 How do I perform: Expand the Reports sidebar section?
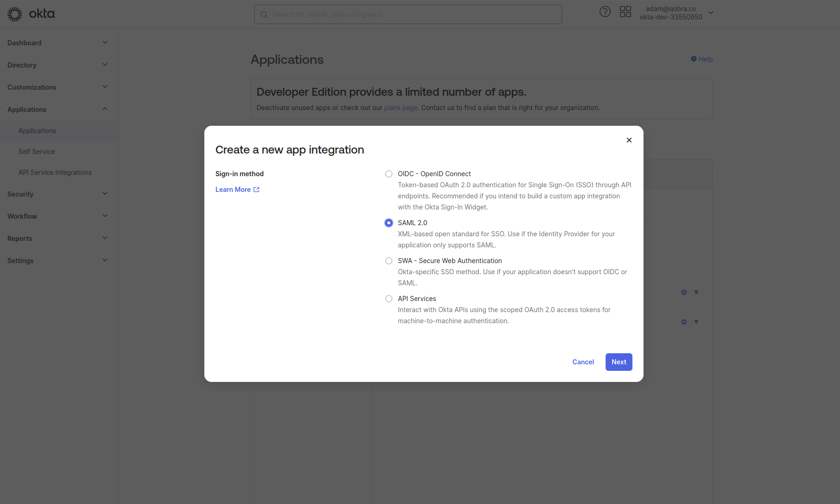[59, 238]
